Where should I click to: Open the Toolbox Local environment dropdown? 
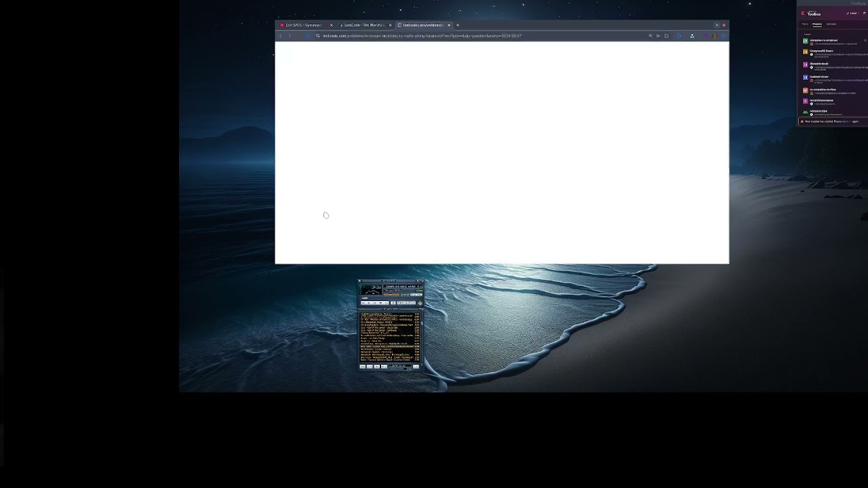point(852,13)
